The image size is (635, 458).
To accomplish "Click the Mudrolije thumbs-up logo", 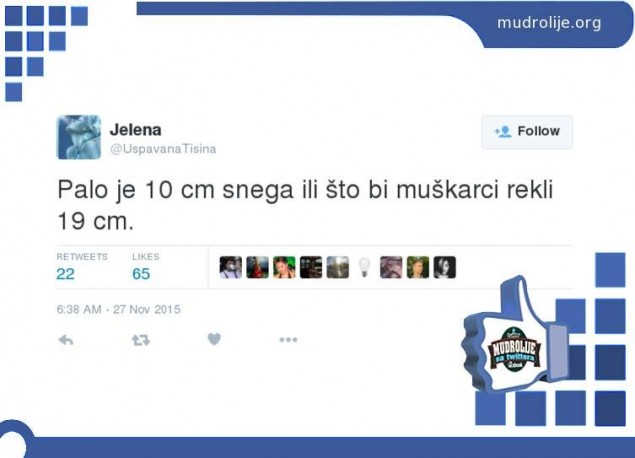I will point(513,350).
